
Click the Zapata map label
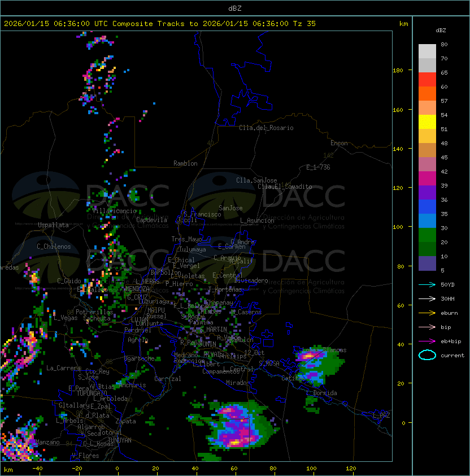click(x=125, y=421)
